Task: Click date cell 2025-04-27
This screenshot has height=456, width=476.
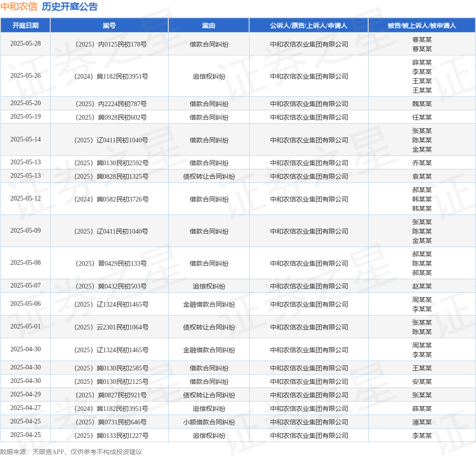Action: coord(26,408)
